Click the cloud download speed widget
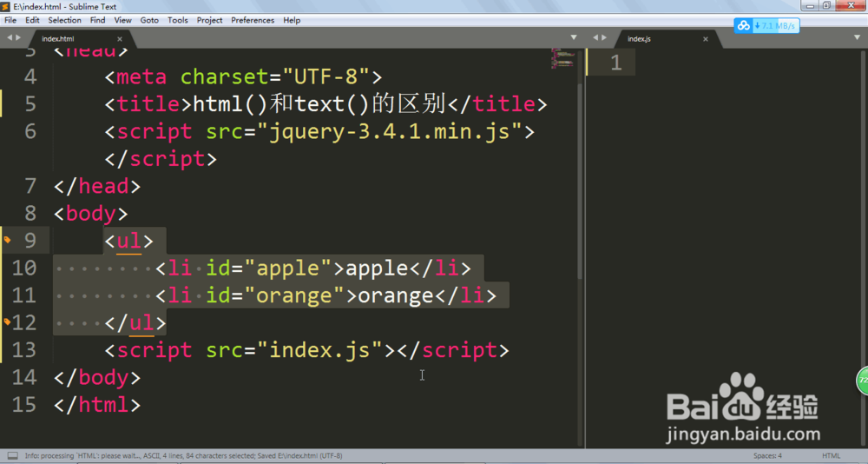The height and width of the screenshot is (464, 868). [766, 25]
